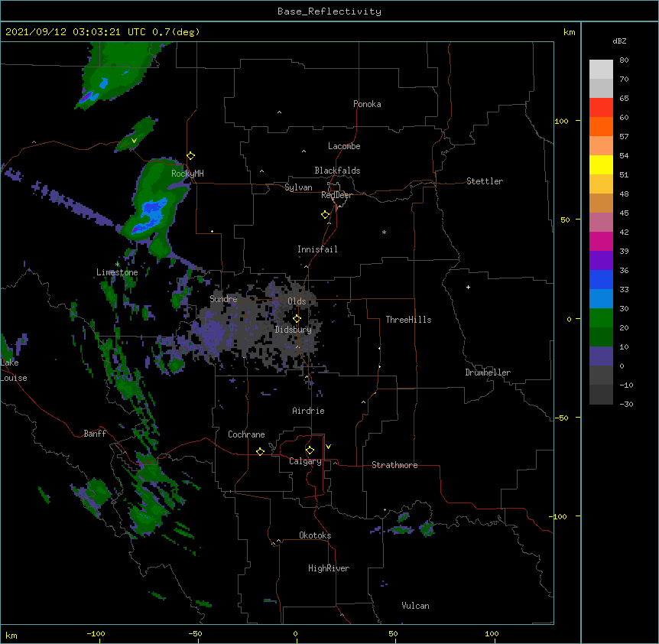Click the yellow v marker northwest of RockyMH
Viewport: 659px width, 644px height.
[x=134, y=141]
